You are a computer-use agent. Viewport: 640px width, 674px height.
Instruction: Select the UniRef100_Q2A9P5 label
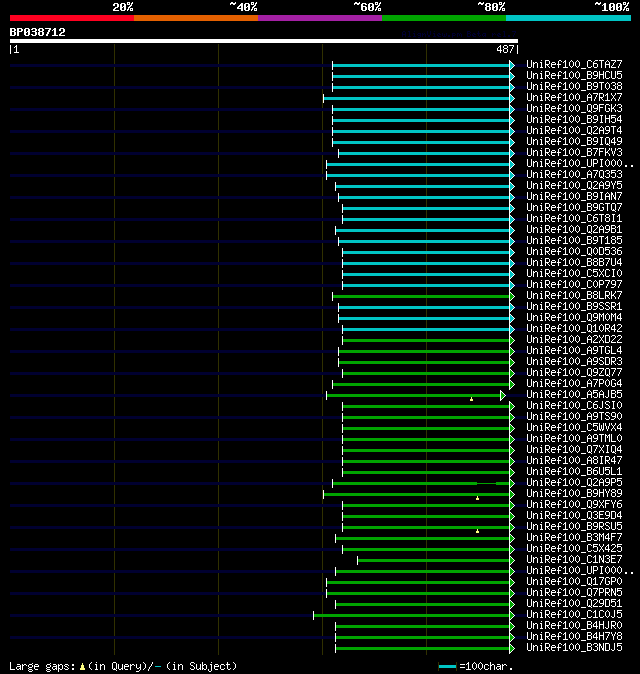574,483
